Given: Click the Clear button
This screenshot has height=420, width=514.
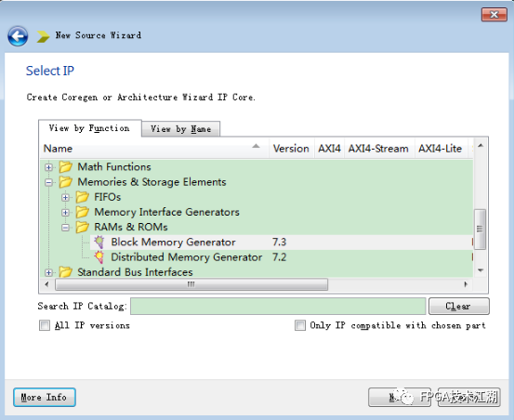Looking at the screenshot, I should (458, 307).
